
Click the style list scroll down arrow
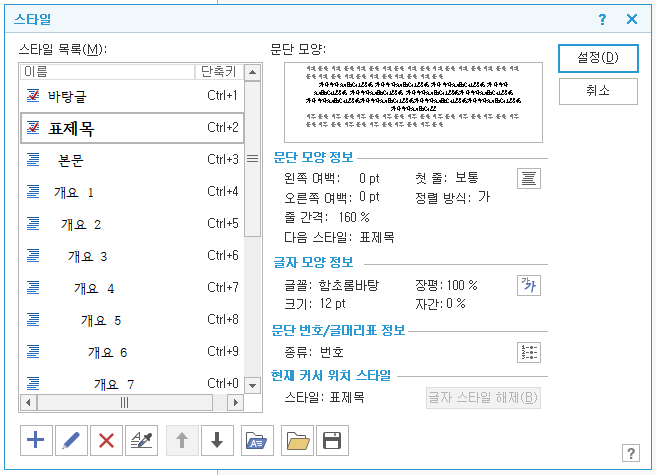tap(252, 385)
